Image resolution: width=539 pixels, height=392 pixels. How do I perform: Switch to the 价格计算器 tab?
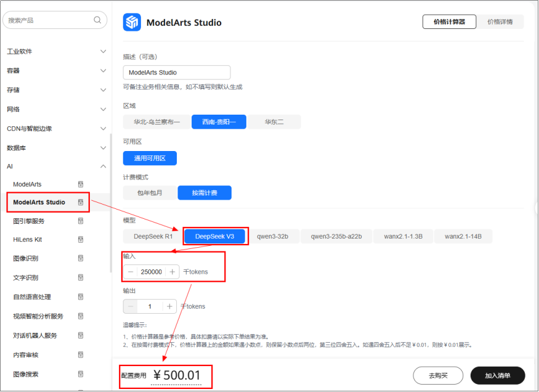(449, 22)
